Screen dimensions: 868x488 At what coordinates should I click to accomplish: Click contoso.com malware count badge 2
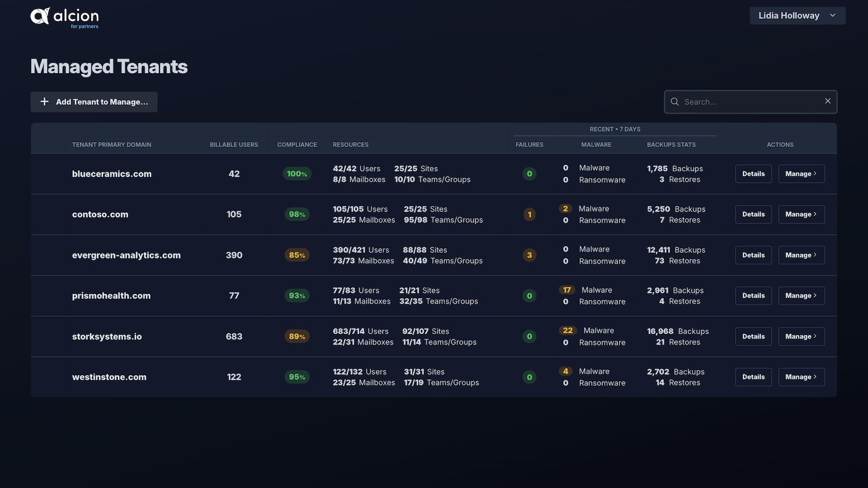pos(566,208)
